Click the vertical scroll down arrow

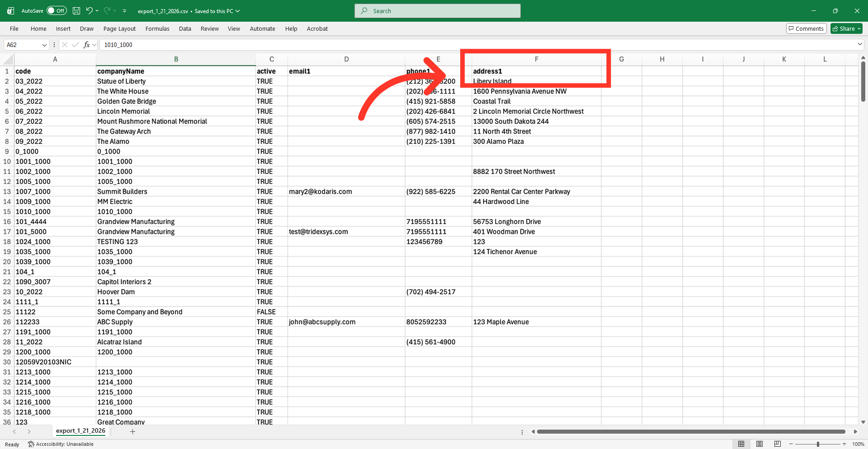[x=863, y=422]
